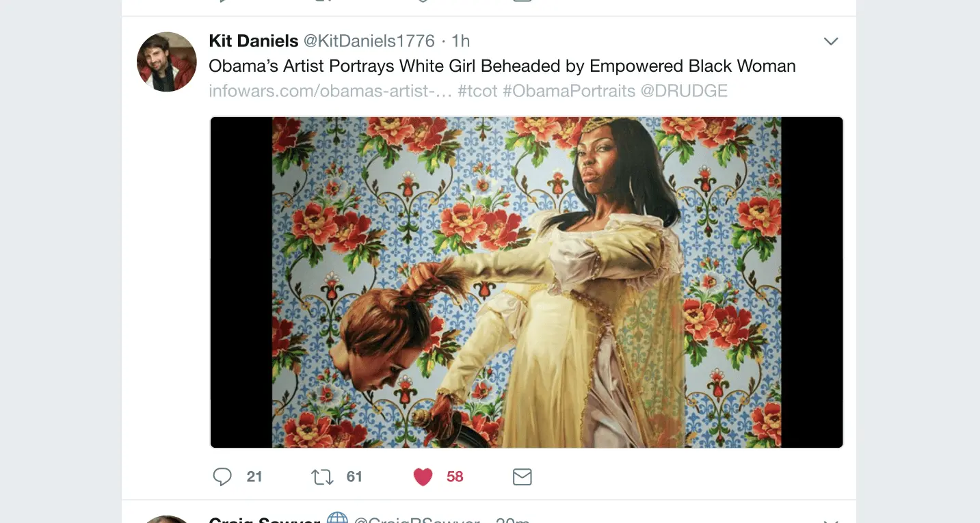Open the Kit Daniels display name link

[x=254, y=41]
